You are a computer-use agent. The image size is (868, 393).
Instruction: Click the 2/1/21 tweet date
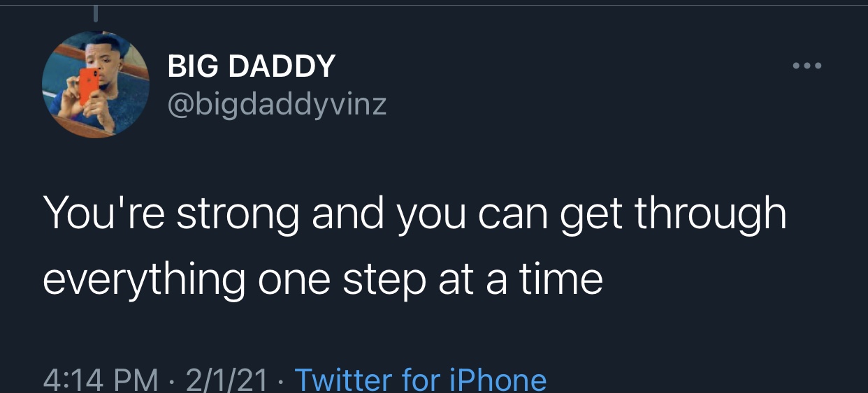(227, 380)
